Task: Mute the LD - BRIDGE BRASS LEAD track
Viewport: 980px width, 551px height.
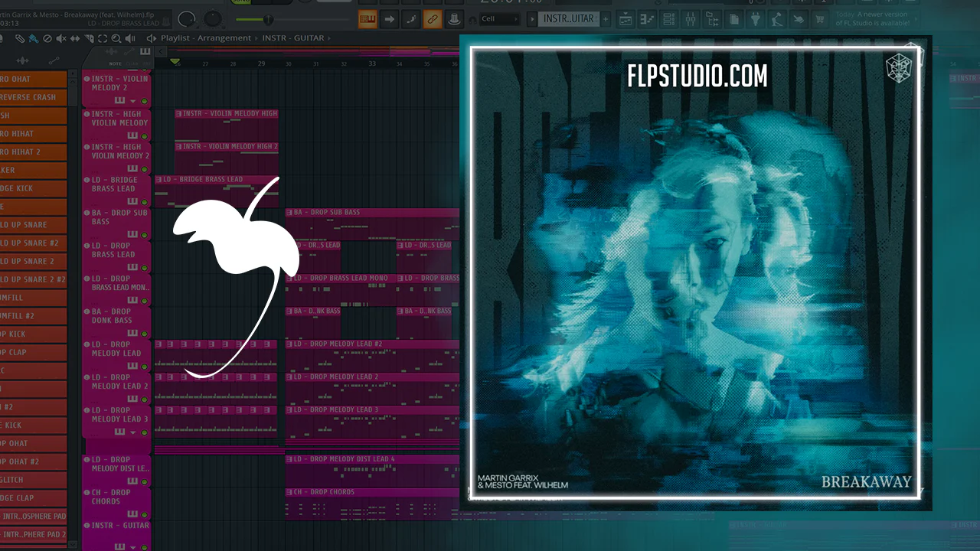Action: [144, 201]
